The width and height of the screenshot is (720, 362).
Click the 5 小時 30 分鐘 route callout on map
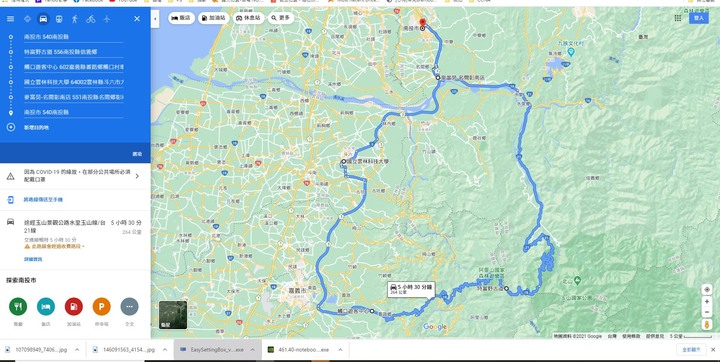(x=411, y=289)
